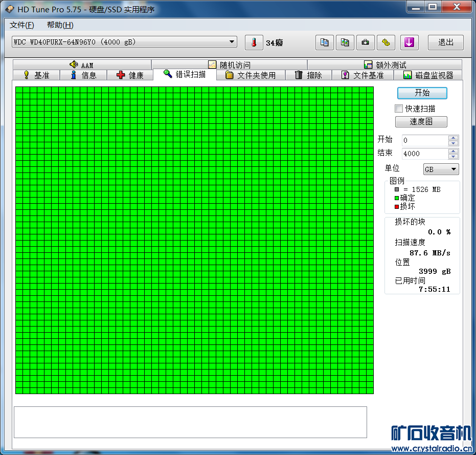Click the camera save screenshot icon
The height and width of the screenshot is (455, 476).
point(365,42)
